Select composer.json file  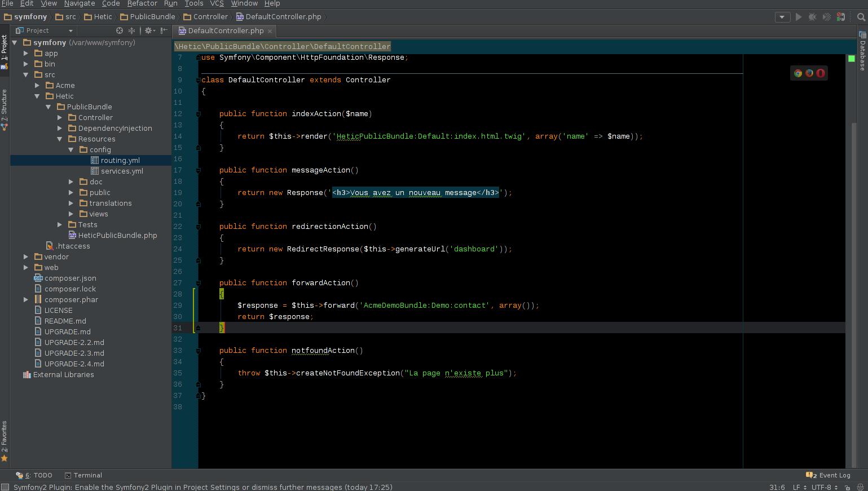[x=65, y=278]
